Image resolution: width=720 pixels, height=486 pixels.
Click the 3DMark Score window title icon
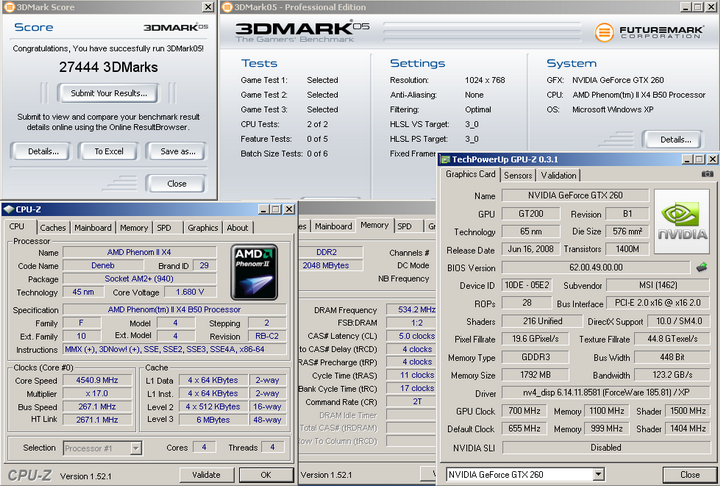point(9,7)
